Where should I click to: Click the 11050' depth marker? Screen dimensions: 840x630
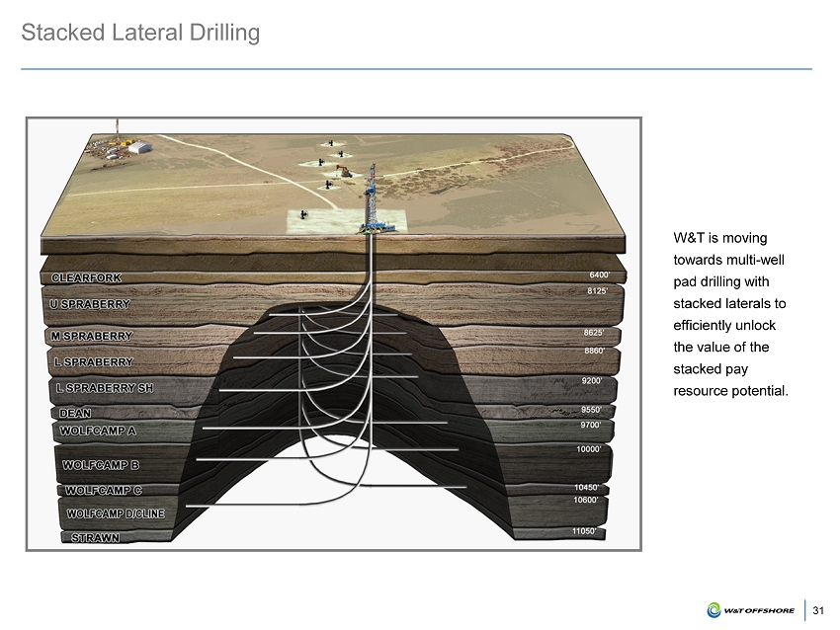(584, 531)
